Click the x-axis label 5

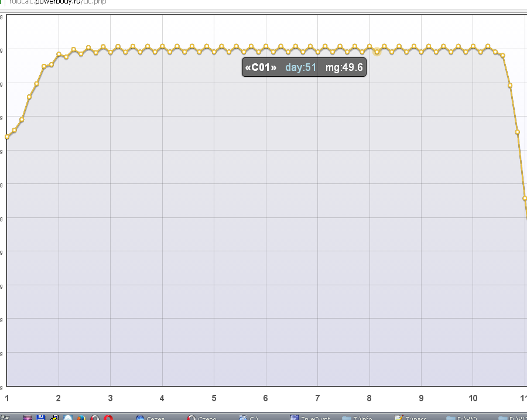[214, 398]
